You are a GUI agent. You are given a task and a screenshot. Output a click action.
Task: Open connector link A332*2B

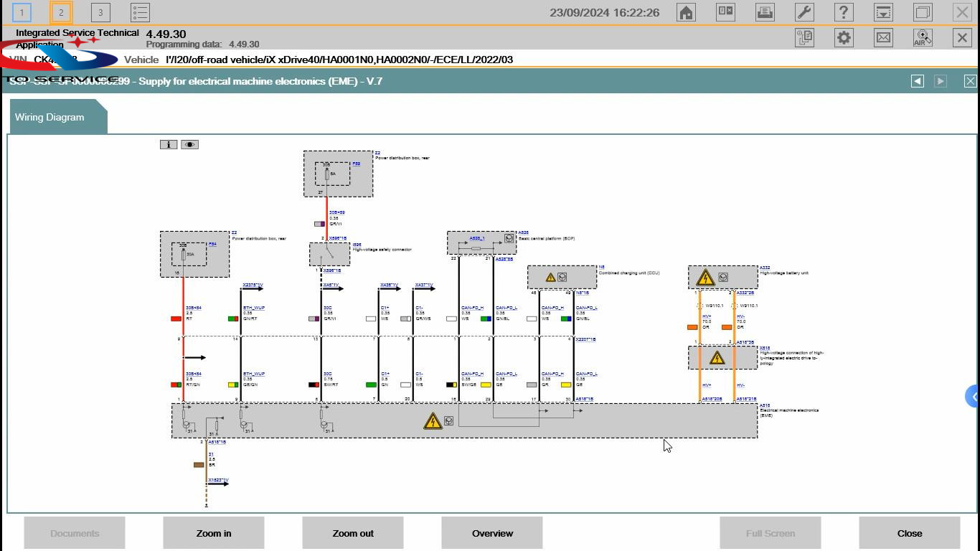(745, 293)
